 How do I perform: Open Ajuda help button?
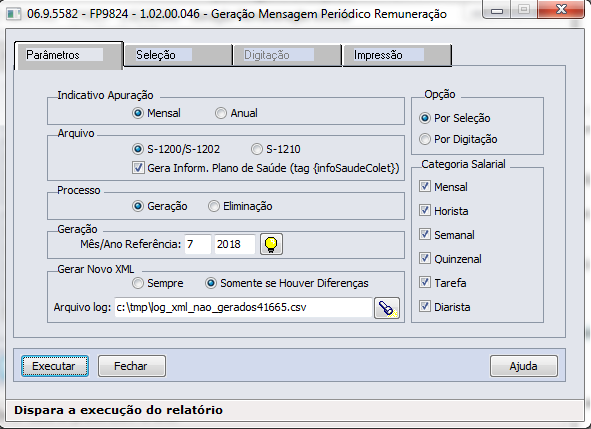point(524,366)
